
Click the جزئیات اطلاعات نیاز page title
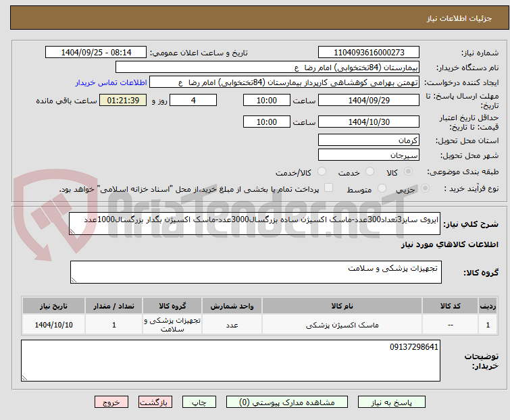459,18
